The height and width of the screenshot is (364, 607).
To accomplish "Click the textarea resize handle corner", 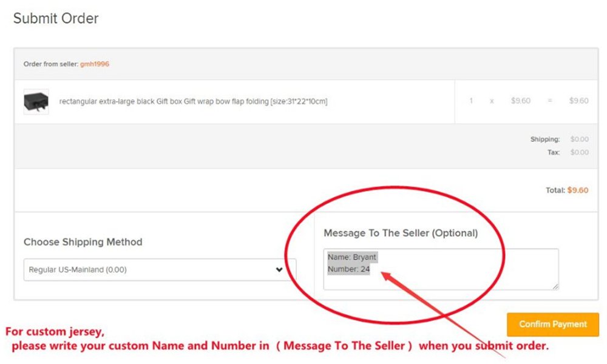I will (x=555, y=286).
